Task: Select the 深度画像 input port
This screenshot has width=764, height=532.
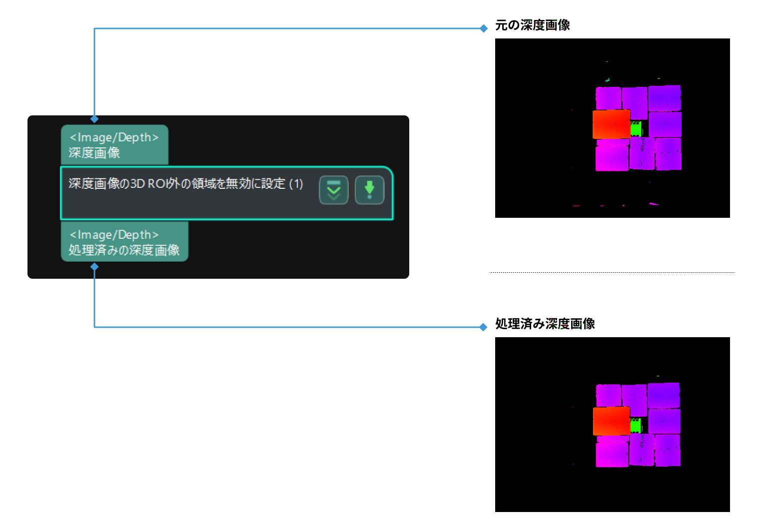Action: 114,145
